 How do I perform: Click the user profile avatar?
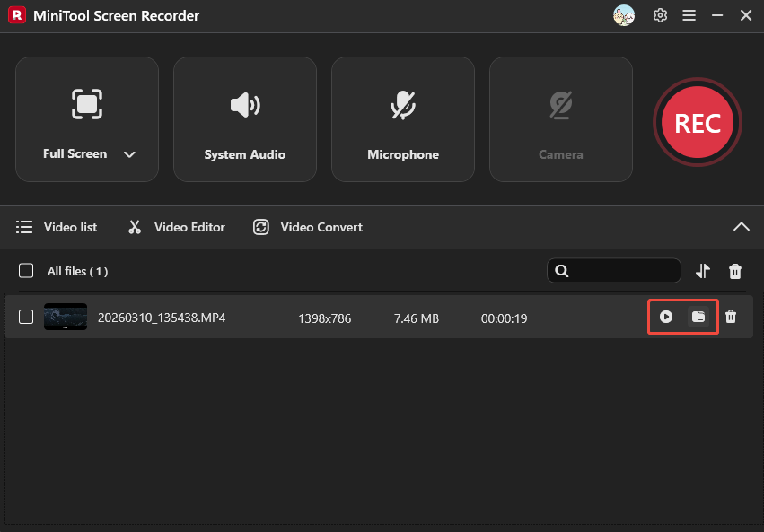624,15
